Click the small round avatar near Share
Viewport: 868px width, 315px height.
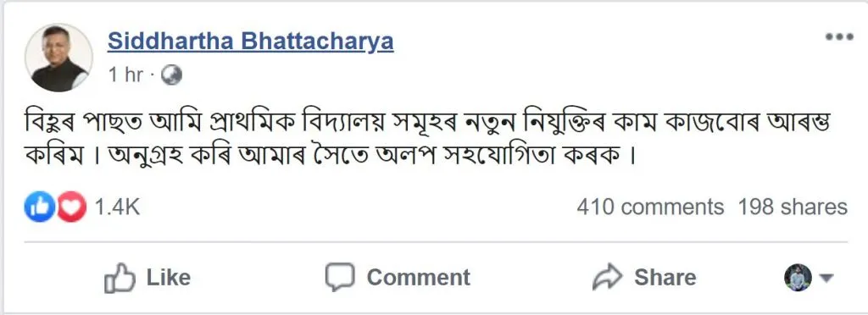(x=798, y=278)
